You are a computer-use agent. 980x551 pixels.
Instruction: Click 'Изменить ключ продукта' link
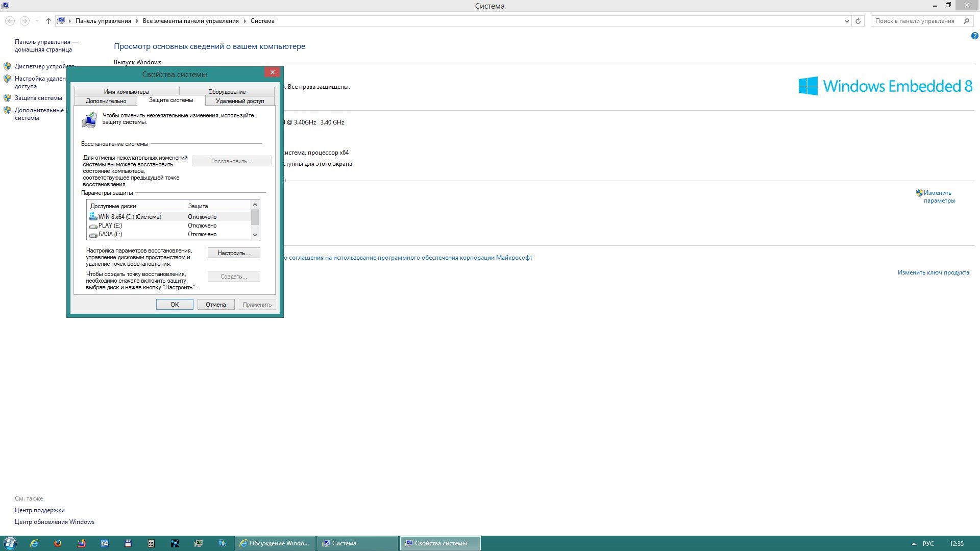point(933,272)
